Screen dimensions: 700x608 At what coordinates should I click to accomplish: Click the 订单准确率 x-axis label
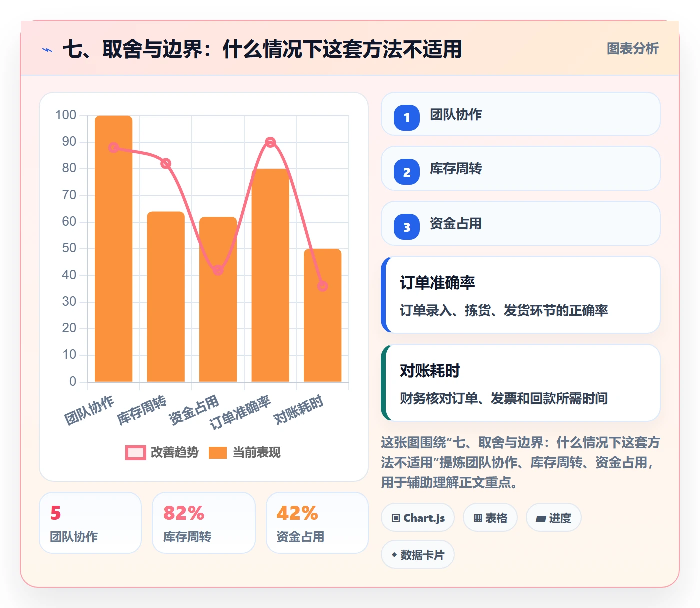[240, 412]
